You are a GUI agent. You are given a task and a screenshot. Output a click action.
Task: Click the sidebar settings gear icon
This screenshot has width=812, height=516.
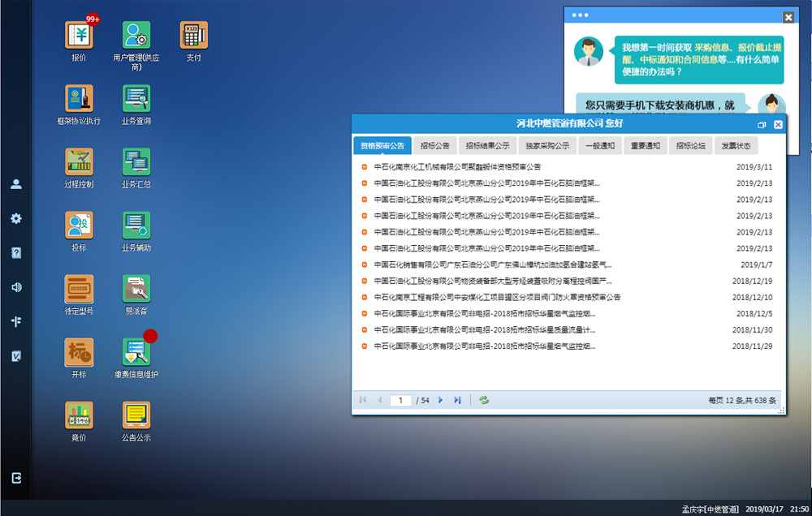(x=16, y=218)
